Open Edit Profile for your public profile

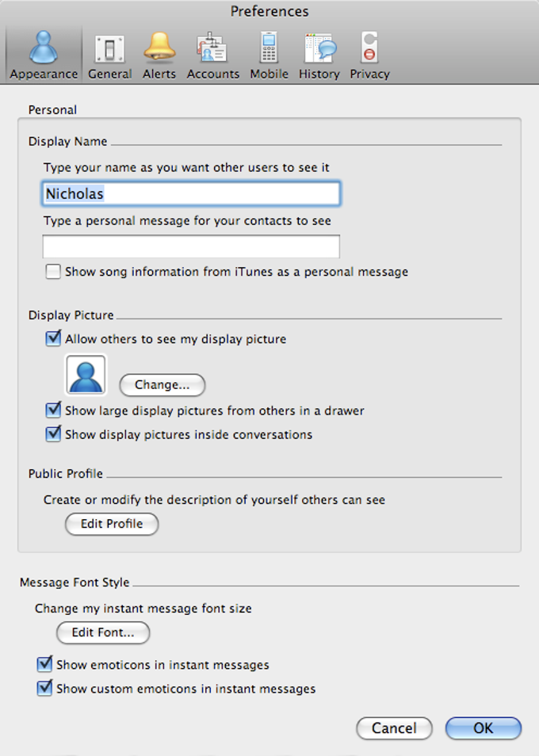point(111,524)
